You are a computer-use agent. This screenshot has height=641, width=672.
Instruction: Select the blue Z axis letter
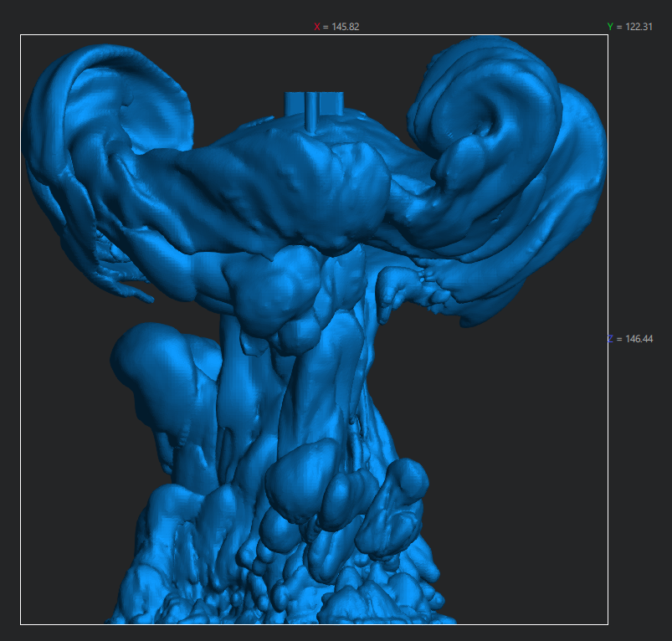[x=610, y=339]
